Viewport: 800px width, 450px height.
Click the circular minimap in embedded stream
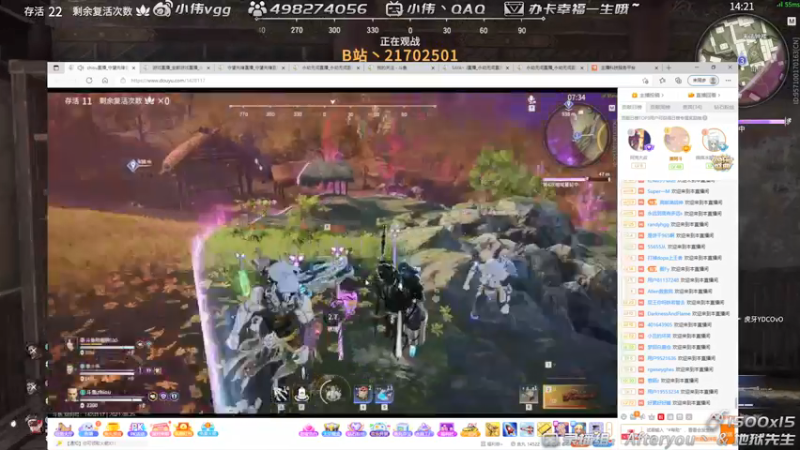(x=577, y=135)
